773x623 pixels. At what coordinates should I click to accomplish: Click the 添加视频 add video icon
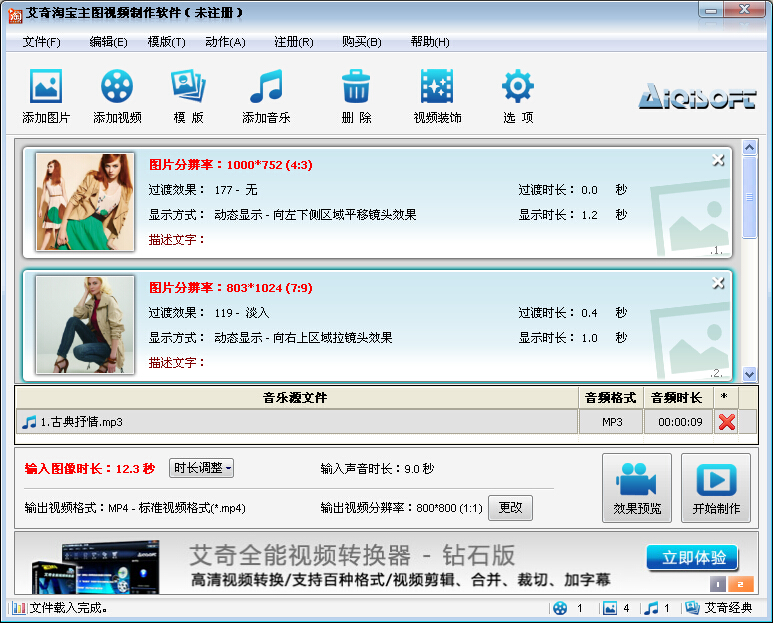117,86
